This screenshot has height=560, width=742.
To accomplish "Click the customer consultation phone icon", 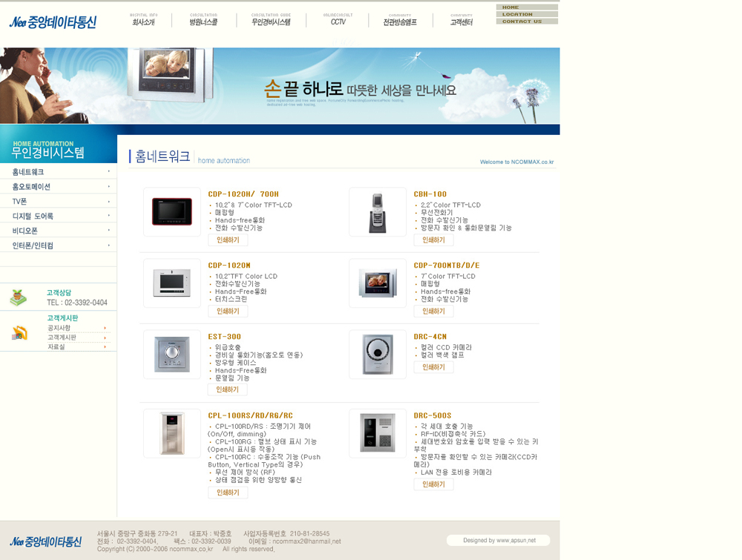I will coord(19,297).
